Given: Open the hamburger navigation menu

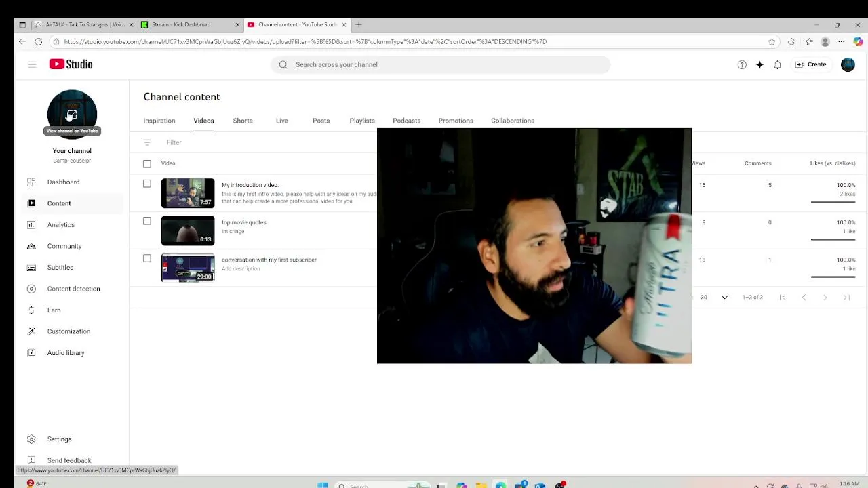Looking at the screenshot, I should coord(32,64).
